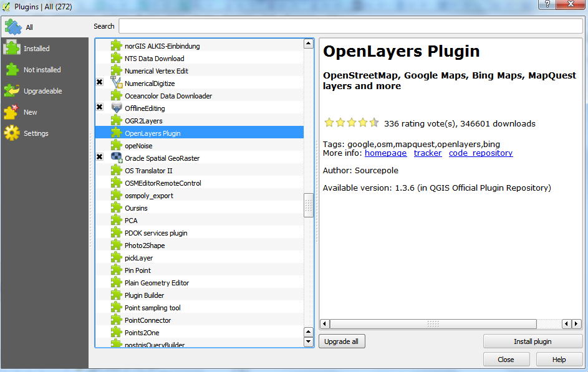The width and height of the screenshot is (588, 372).
Task: Open the Installed plugins tab
Action: pyautogui.click(x=45, y=49)
